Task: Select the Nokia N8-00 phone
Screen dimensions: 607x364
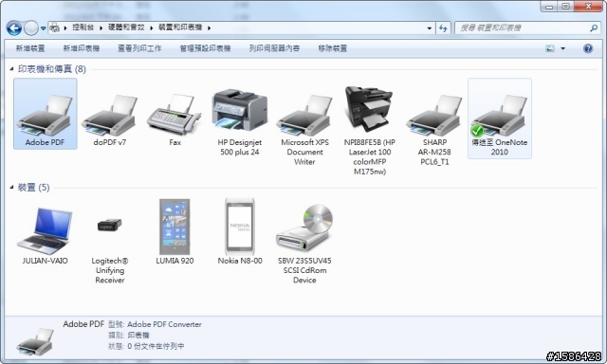Action: tap(240, 227)
